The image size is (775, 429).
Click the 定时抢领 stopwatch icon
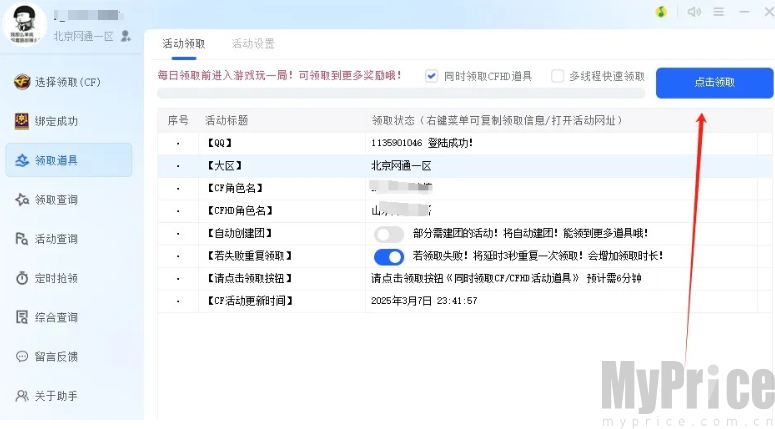22,278
